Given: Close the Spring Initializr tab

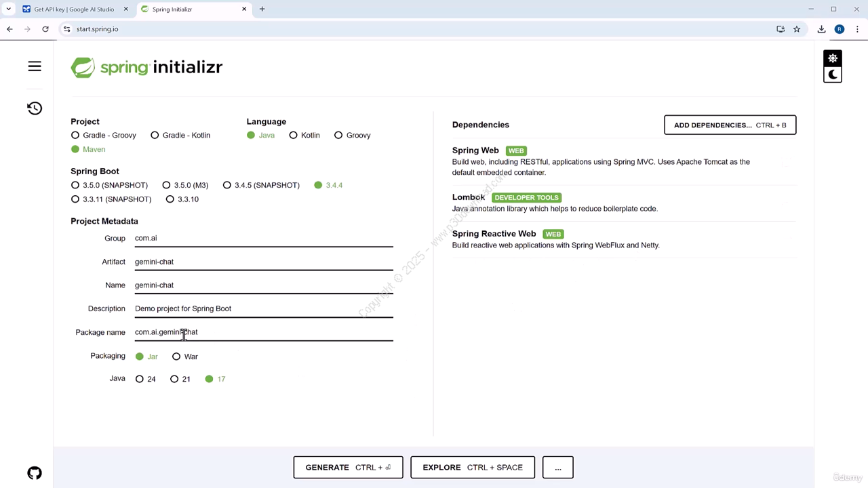Looking at the screenshot, I should click(x=244, y=9).
